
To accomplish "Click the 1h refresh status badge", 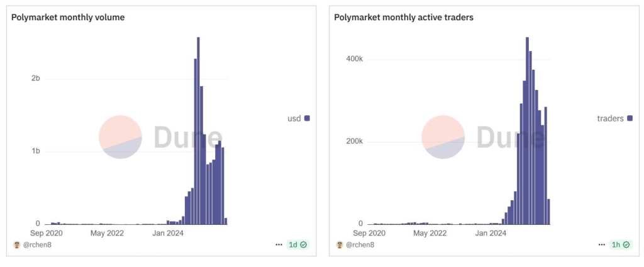I will coord(620,244).
